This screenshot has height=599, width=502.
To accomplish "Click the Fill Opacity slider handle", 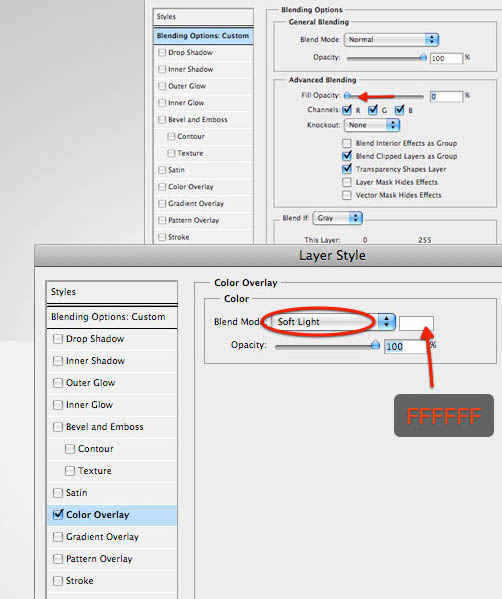I will click(347, 96).
